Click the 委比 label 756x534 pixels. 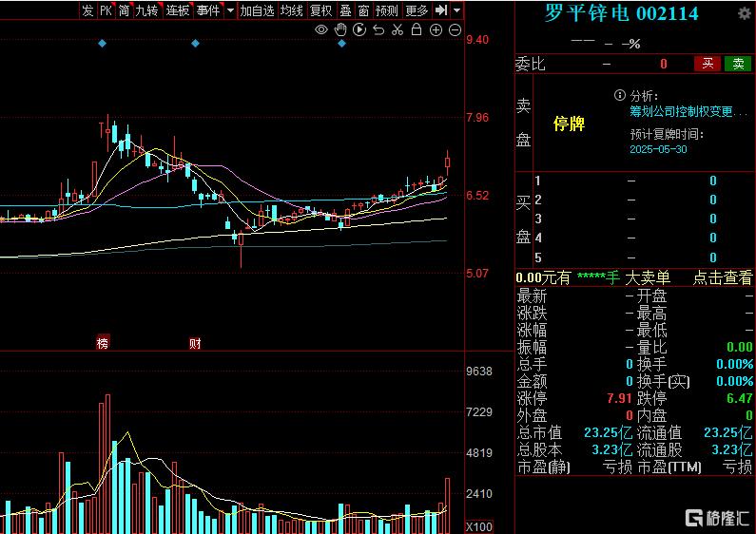531,64
